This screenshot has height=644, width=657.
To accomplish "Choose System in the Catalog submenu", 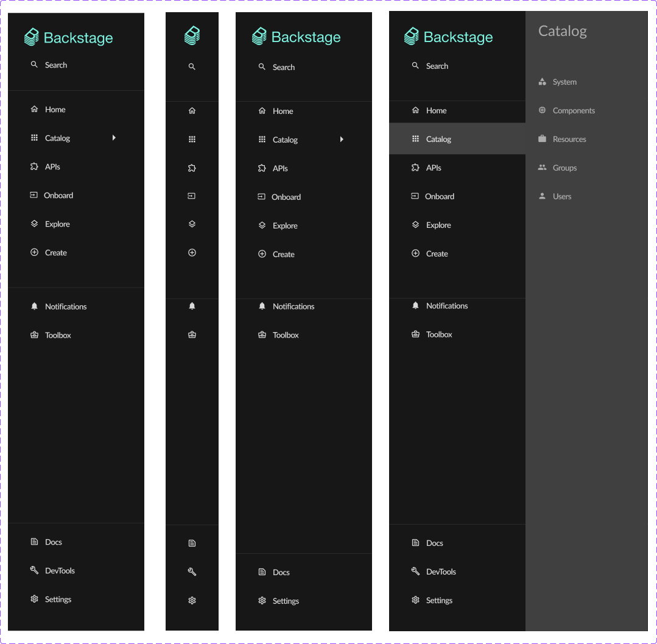I will point(564,82).
